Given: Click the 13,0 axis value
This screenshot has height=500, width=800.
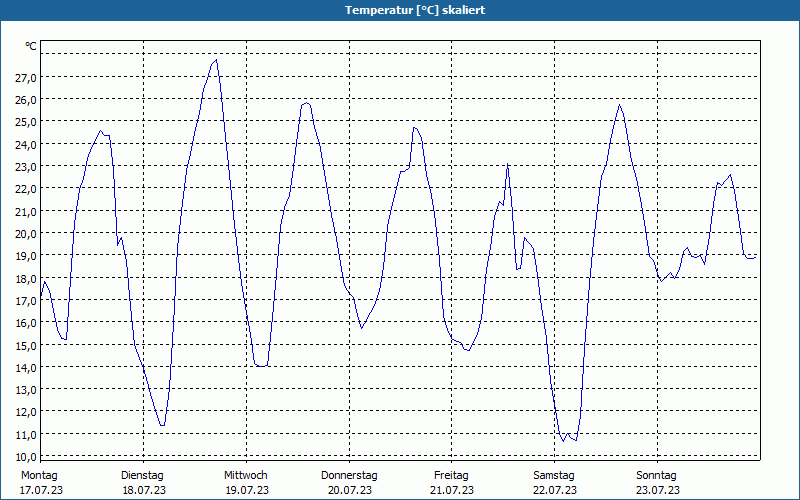Looking at the screenshot, I should click(x=26, y=390).
